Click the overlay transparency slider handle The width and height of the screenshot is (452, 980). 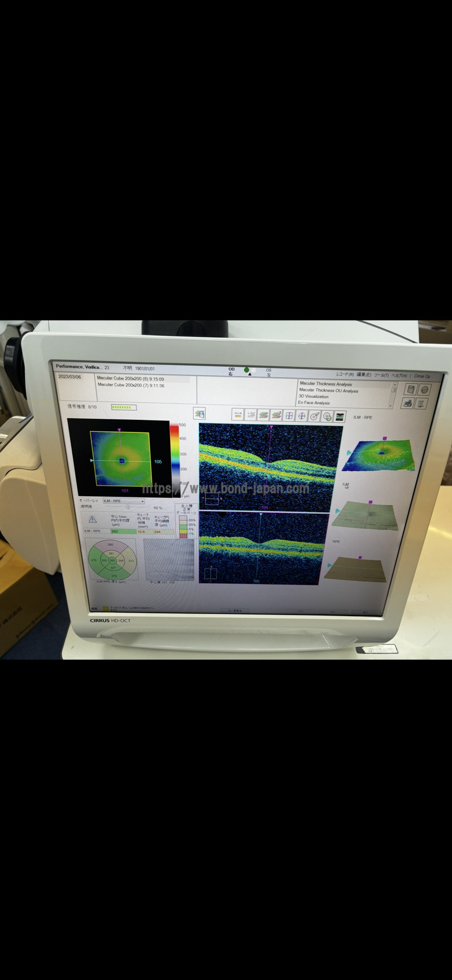(x=128, y=508)
